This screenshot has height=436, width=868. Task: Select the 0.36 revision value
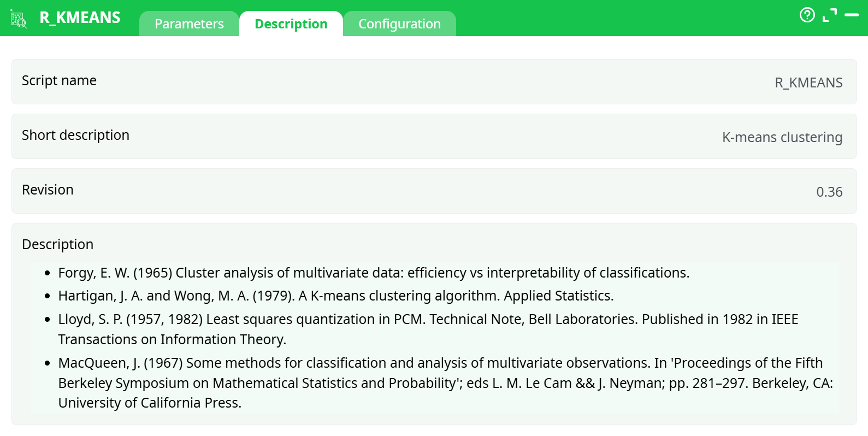[x=829, y=192]
